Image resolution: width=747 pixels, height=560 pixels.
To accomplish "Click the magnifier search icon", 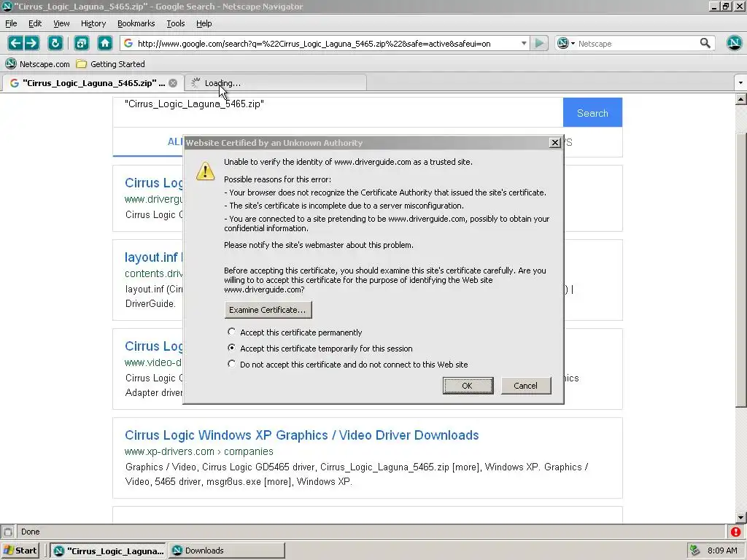I will (x=705, y=43).
